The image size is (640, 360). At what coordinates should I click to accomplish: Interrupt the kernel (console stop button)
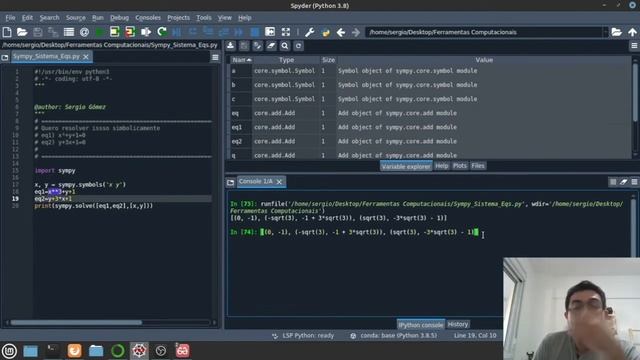pyautogui.click(x=613, y=182)
